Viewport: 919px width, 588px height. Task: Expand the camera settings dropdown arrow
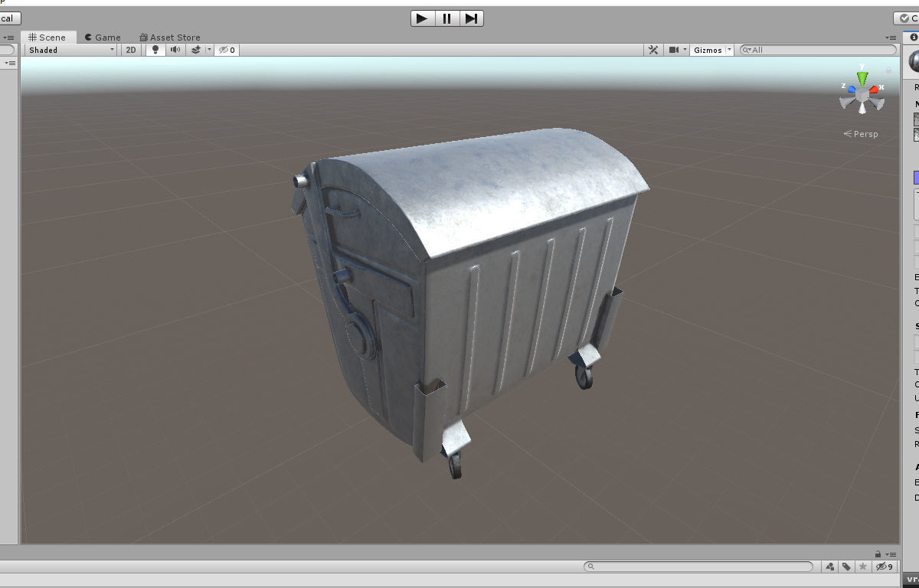[685, 50]
